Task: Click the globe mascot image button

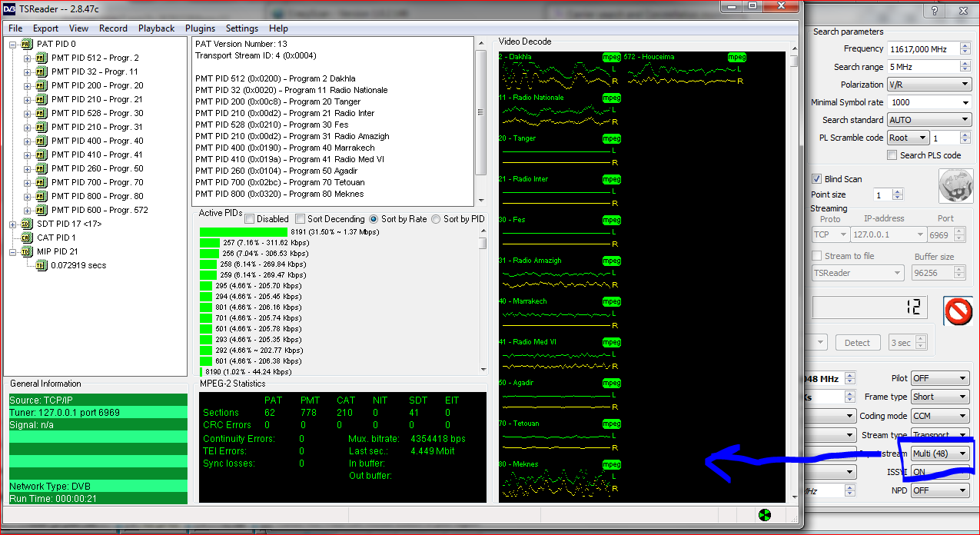Action: pos(955,187)
